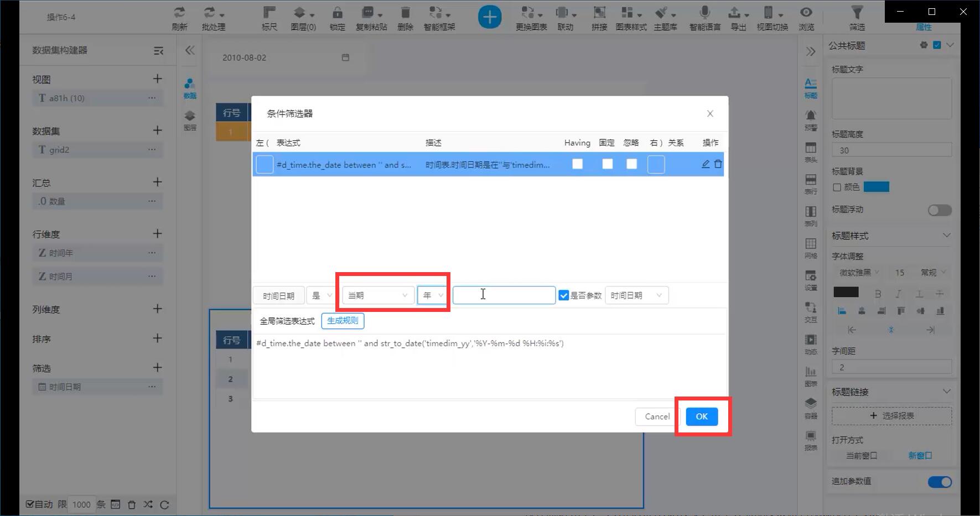Toggle the 追加参数值 switch off
This screenshot has height=516, width=980.
point(940,482)
